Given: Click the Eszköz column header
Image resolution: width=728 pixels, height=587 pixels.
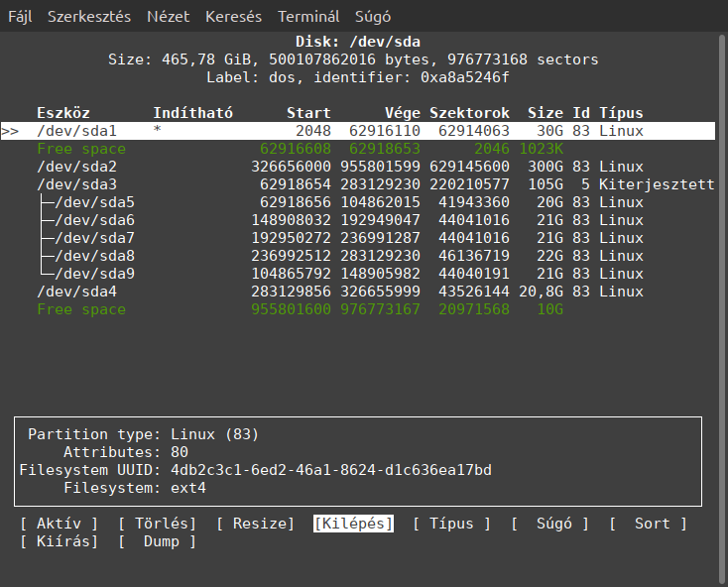Looking at the screenshot, I should tap(63, 113).
